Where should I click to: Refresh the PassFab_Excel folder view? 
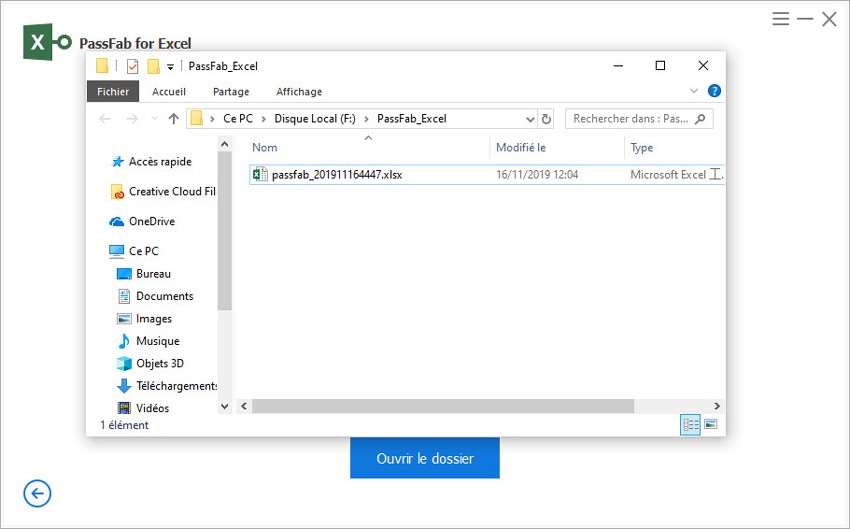pyautogui.click(x=546, y=119)
